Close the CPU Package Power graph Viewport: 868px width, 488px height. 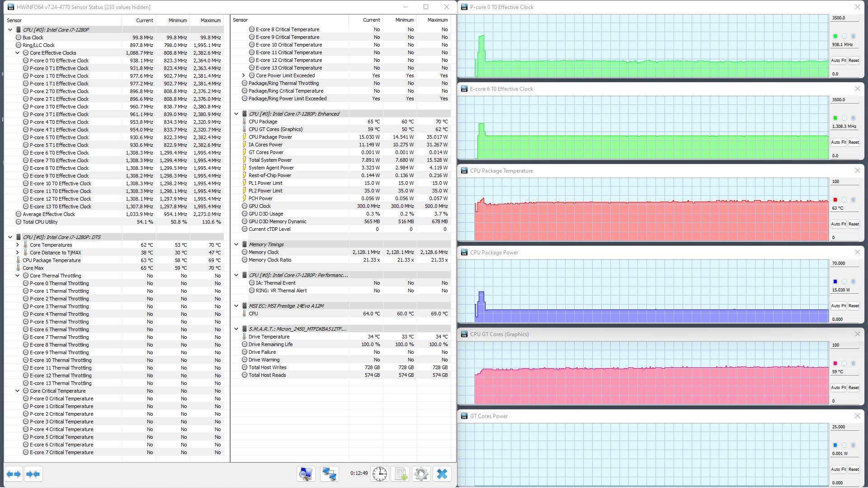857,252
